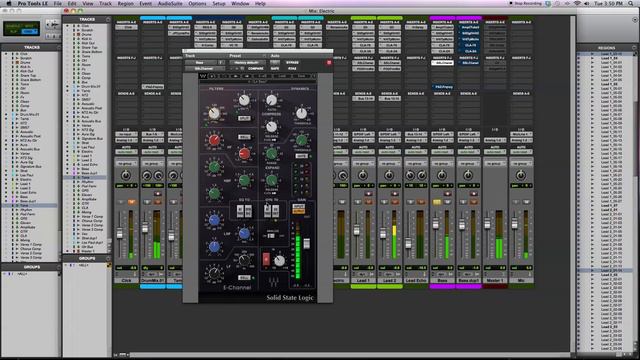
Task: Open the Window menu
Action: pyautogui.click(x=240, y=3)
